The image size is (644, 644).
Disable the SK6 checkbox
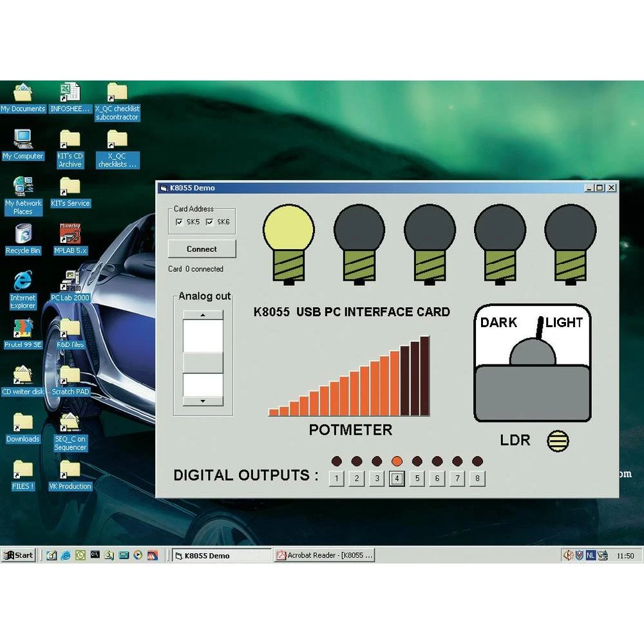[211, 222]
